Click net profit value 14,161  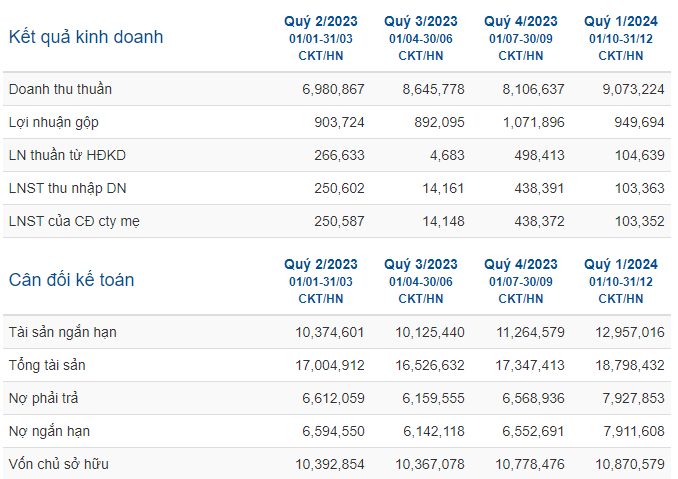pyautogui.click(x=443, y=188)
